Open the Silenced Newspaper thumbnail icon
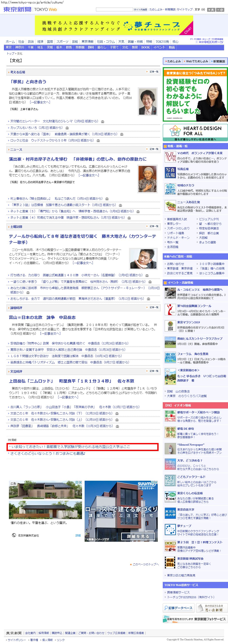Screen dimensions: 228x644 tap(170, 449)
